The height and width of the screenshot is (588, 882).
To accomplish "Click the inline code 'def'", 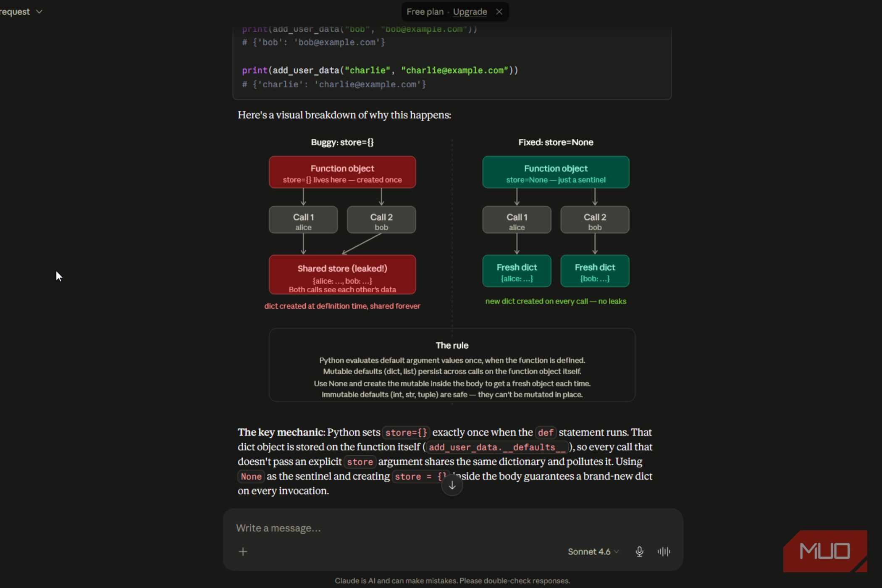I will click(x=546, y=433).
